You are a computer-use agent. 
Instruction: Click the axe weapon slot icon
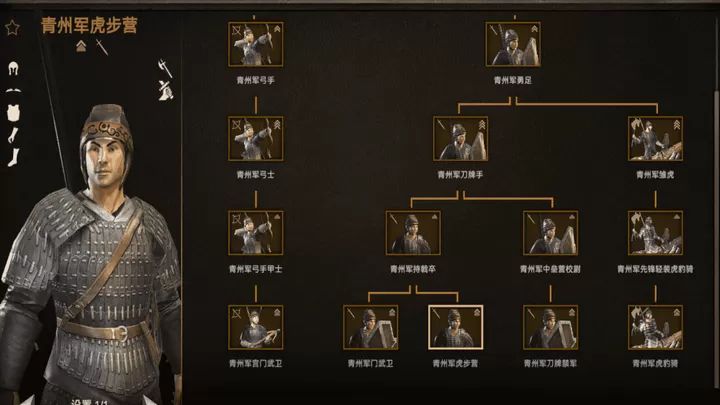point(165,69)
